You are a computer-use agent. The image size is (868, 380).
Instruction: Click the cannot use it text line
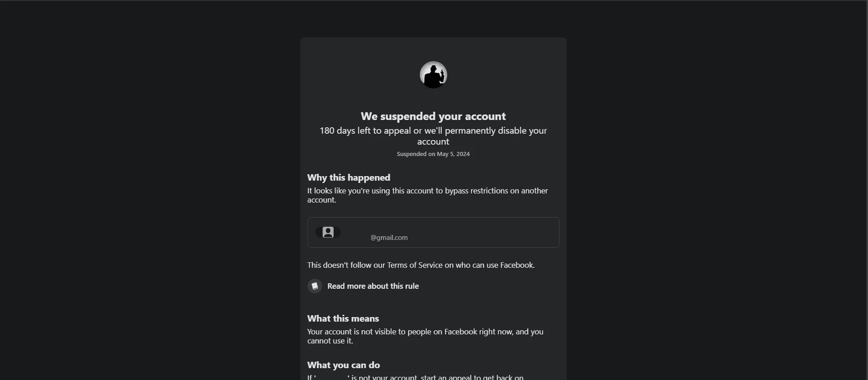tap(330, 341)
